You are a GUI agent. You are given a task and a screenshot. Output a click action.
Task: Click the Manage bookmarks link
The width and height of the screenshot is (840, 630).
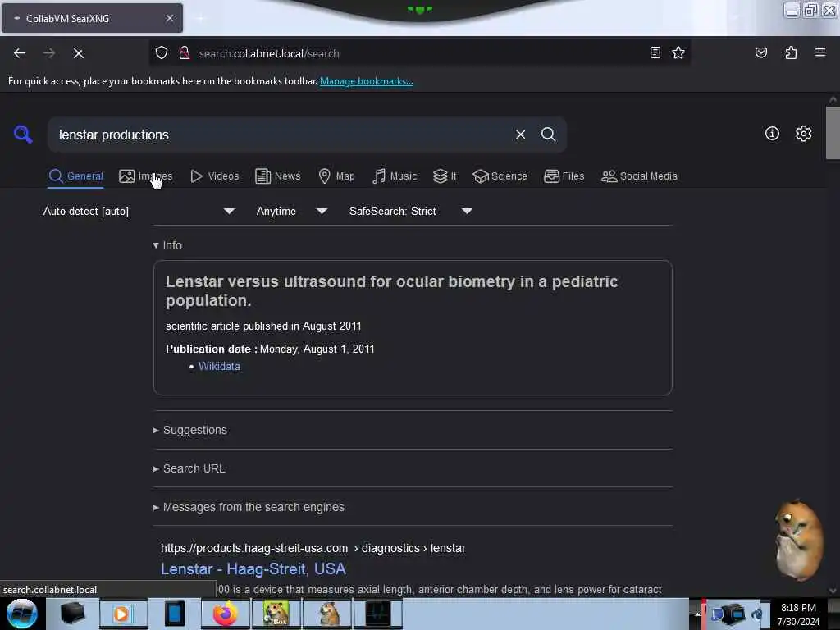pyautogui.click(x=367, y=81)
